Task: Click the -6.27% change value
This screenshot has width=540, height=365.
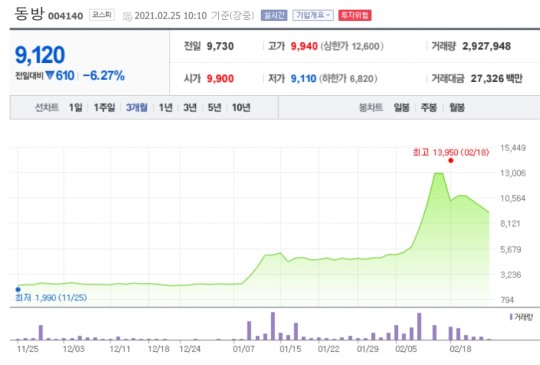Action: [x=104, y=76]
